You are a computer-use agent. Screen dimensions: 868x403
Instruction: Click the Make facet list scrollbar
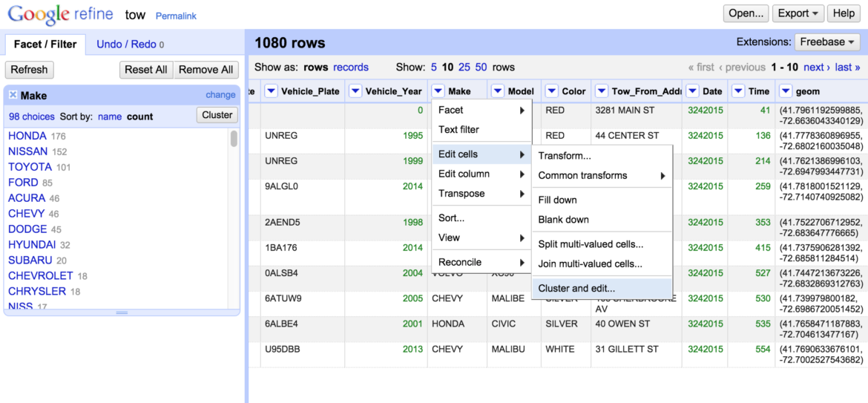tap(234, 139)
